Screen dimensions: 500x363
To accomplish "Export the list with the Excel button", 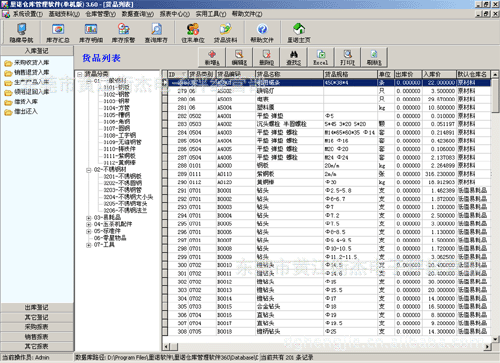I will pos(321,57).
